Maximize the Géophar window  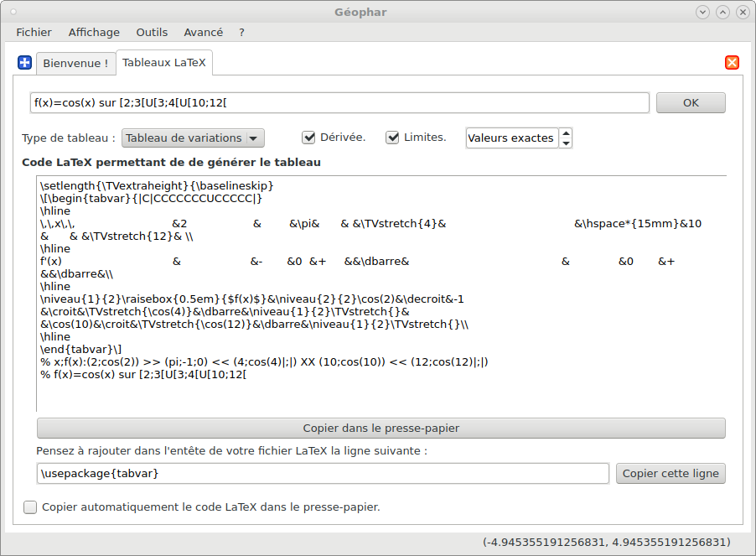point(722,12)
